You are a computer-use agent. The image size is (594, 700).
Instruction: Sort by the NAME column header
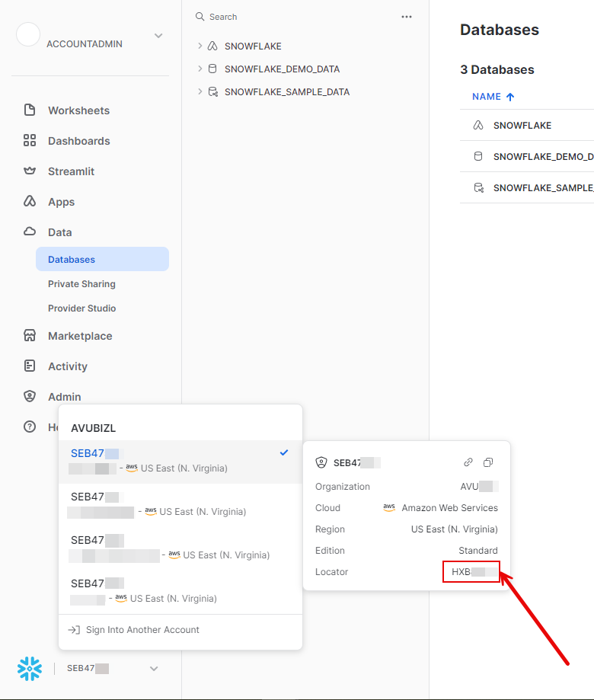tap(487, 97)
